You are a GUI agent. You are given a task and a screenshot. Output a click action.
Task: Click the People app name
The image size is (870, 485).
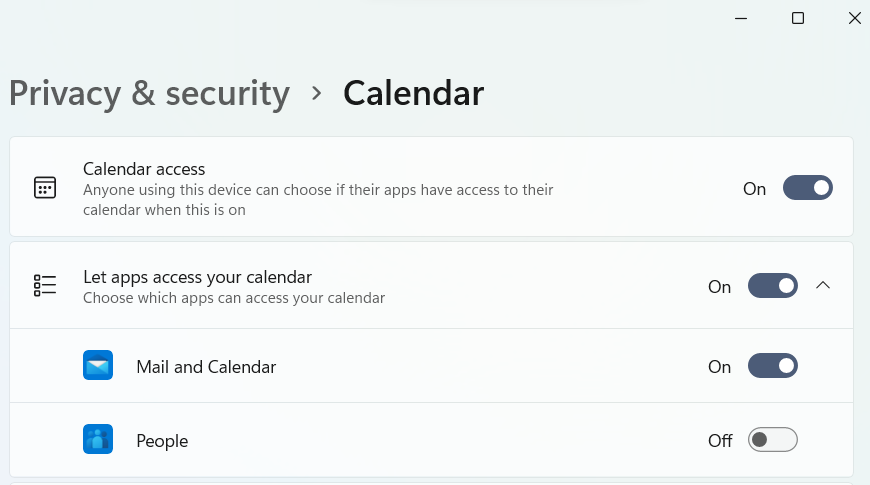[162, 441]
